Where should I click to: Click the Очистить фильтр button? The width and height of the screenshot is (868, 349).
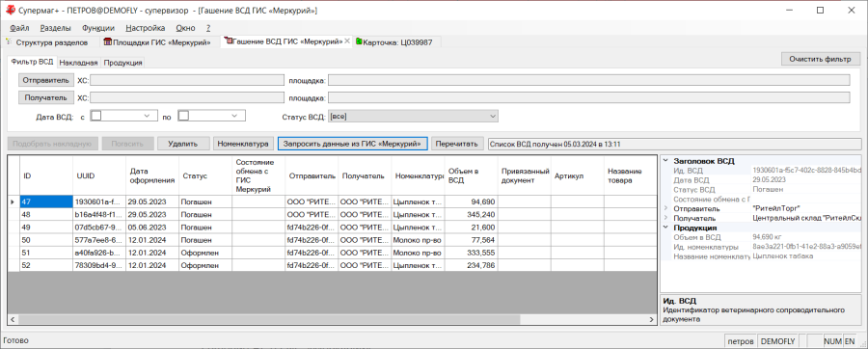[821, 59]
